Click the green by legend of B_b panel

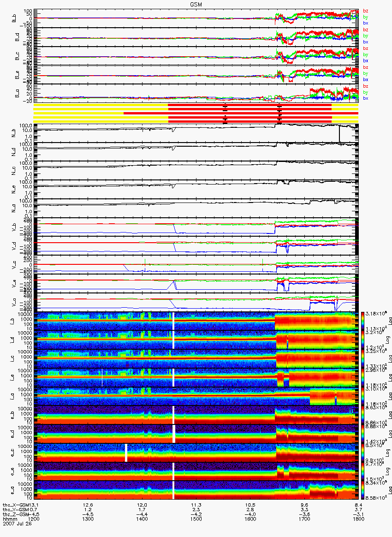coord(366,17)
